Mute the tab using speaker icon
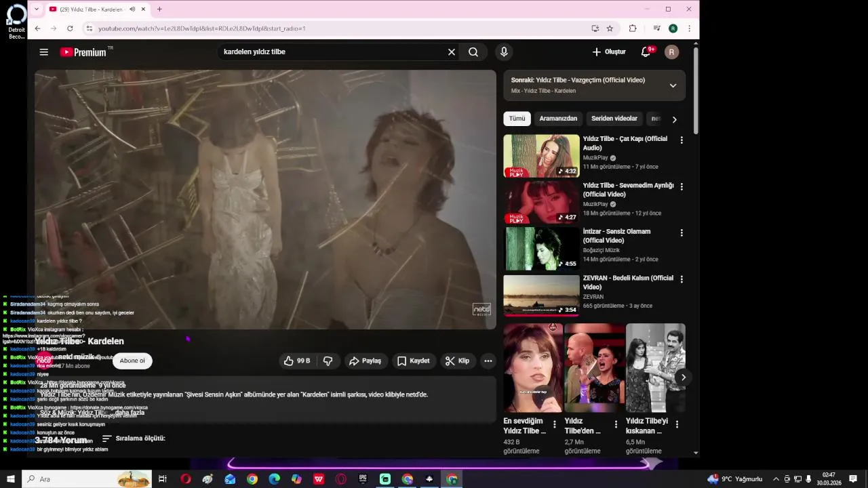The image size is (868, 488). pos(132,9)
